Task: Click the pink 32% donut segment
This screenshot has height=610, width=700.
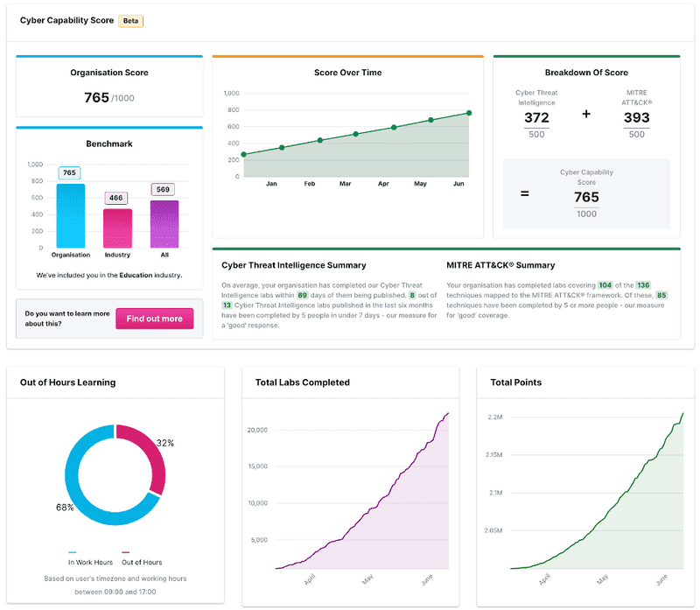Action: point(153,455)
